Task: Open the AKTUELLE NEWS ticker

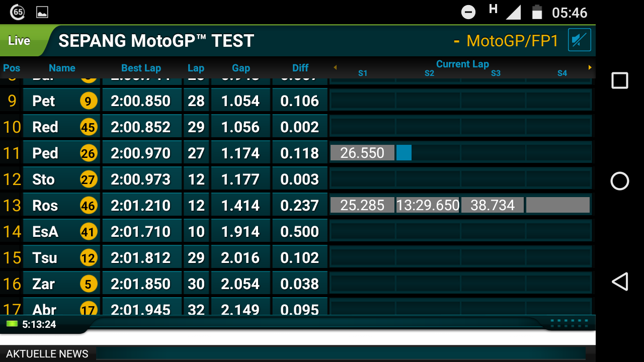Action: coord(47,354)
